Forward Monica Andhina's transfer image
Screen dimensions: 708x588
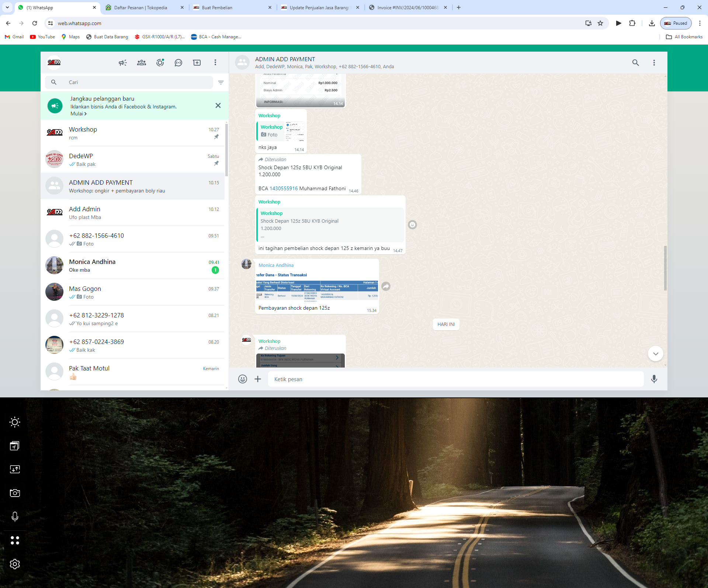386,286
